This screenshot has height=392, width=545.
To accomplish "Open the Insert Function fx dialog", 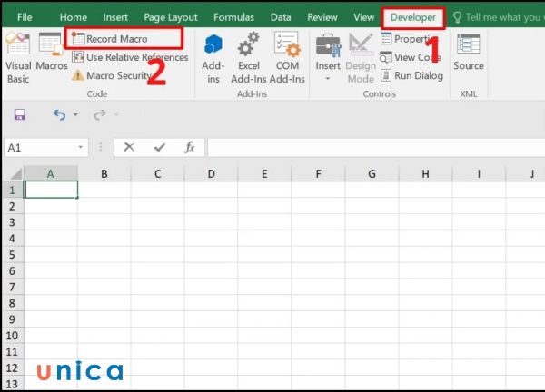I will pos(190,148).
